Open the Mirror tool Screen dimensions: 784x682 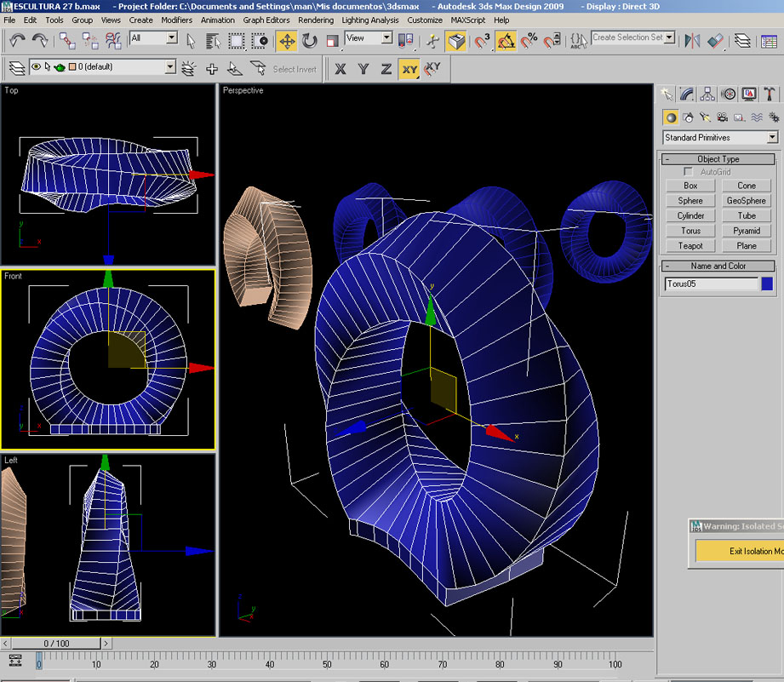tap(692, 40)
